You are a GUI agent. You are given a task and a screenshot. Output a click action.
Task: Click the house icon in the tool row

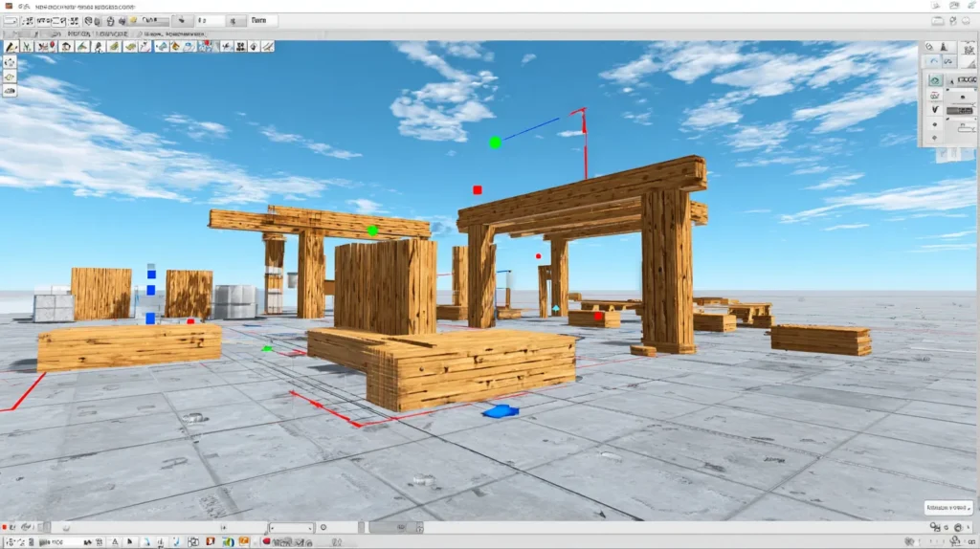66,45
